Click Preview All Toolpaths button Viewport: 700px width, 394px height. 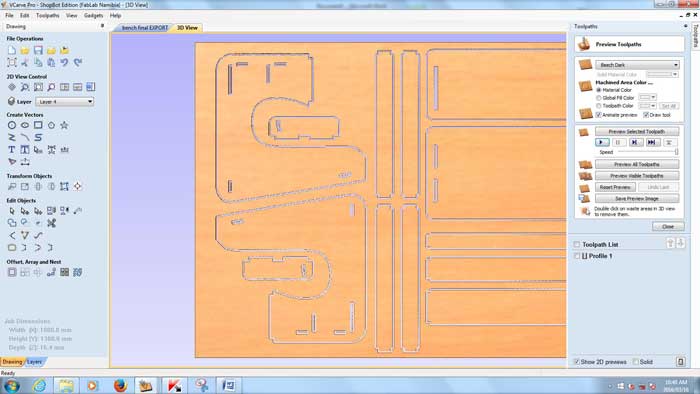[637, 165]
